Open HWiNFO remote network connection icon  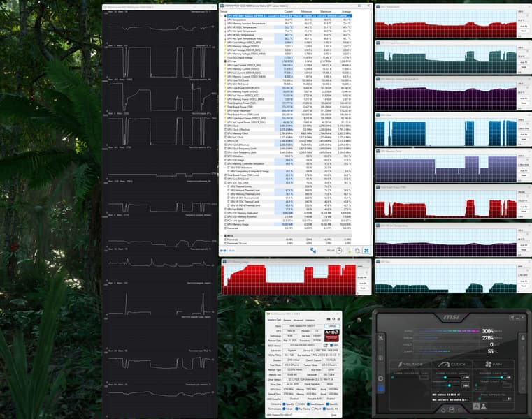pyautogui.click(x=312, y=251)
